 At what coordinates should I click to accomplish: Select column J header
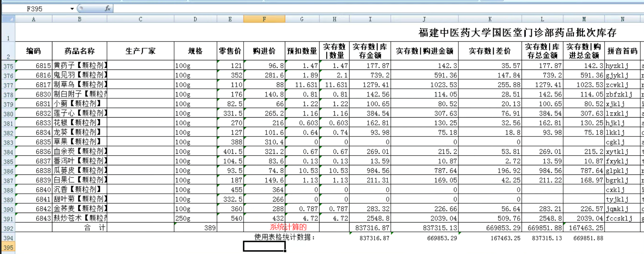pos(424,19)
